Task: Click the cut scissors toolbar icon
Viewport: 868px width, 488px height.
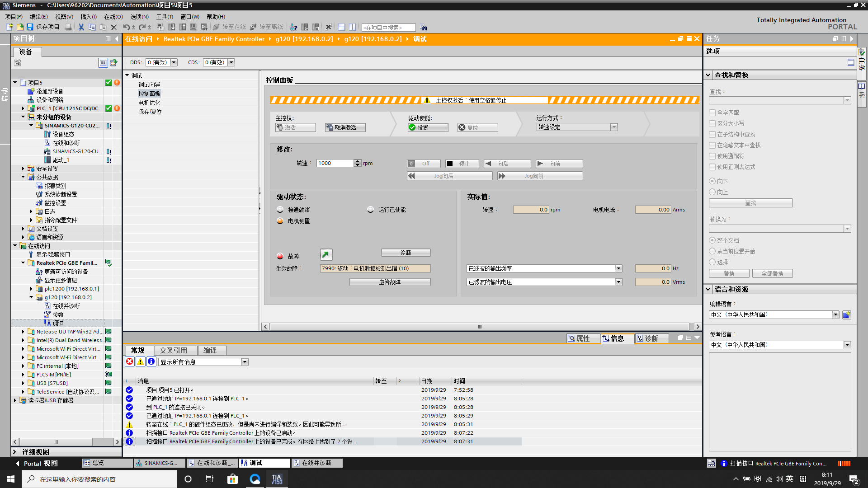Action: coord(81,27)
